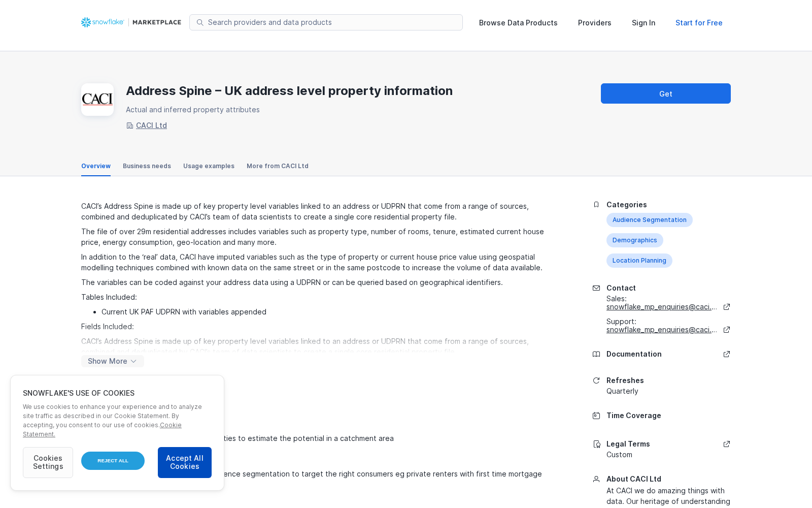The height and width of the screenshot is (508, 812).
Task: Click the CACI provider logo thumbnail
Action: tap(97, 100)
